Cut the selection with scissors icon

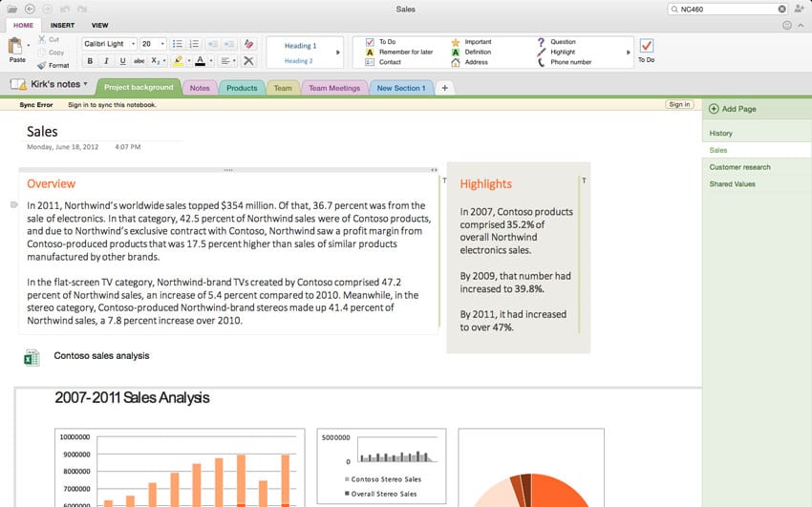41,39
